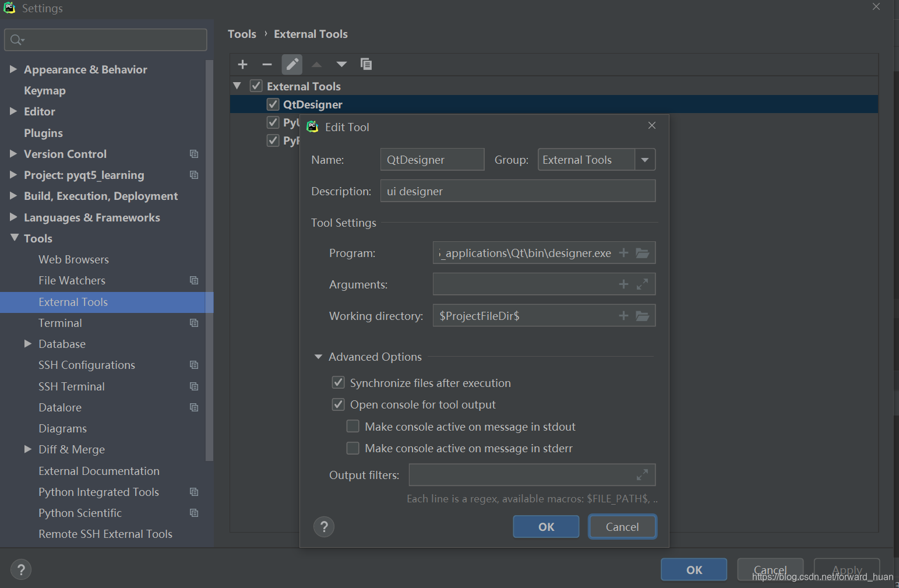Insert macro in Working directory plus icon
This screenshot has width=899, height=588.
(x=623, y=316)
